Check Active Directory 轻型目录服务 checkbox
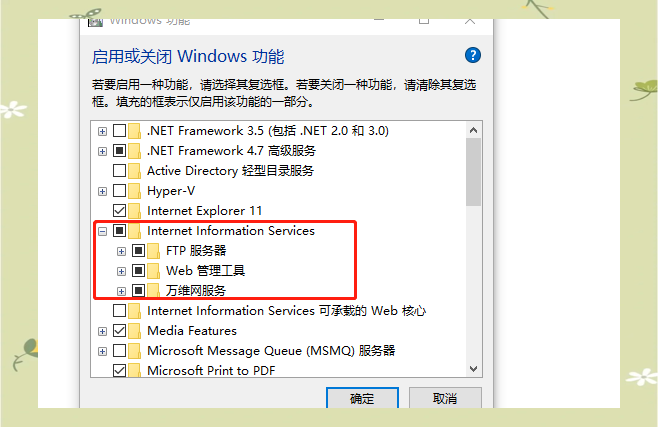 tap(120, 171)
